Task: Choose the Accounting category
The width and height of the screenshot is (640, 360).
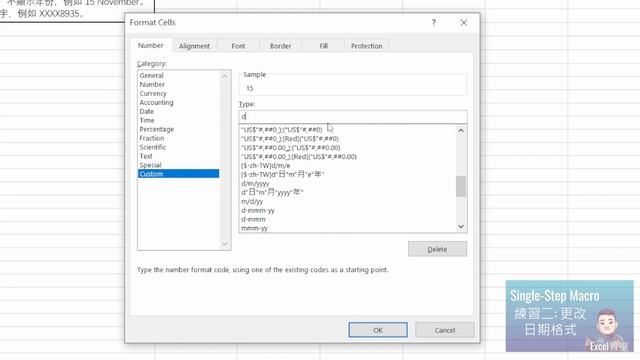Action: [x=178, y=102]
